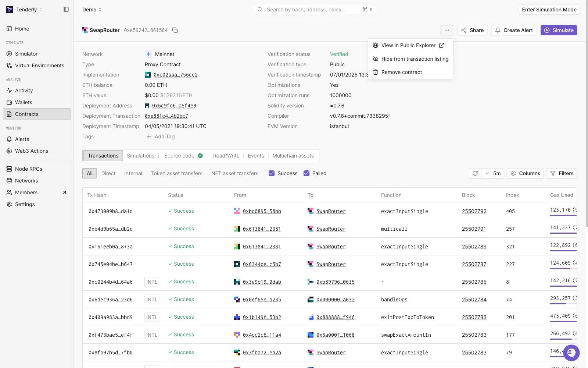Expand the Demo project switcher
Screen dimensions: 588x368
click(x=92, y=10)
